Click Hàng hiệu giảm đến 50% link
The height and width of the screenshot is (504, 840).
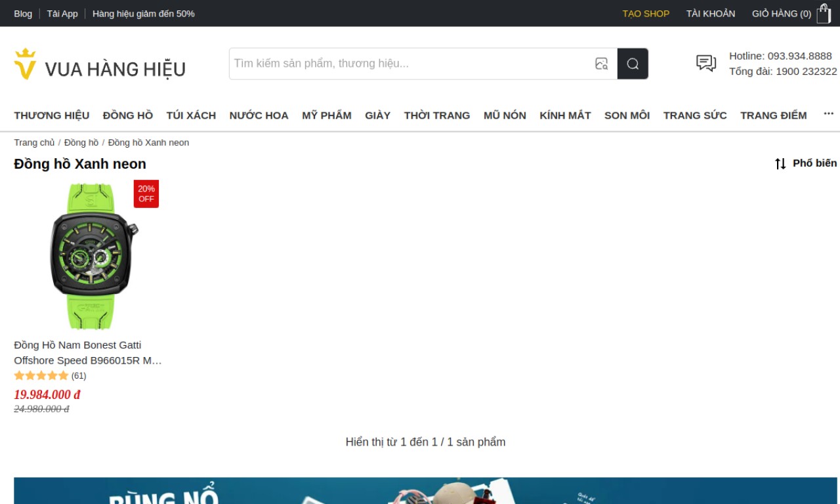pyautogui.click(x=144, y=13)
